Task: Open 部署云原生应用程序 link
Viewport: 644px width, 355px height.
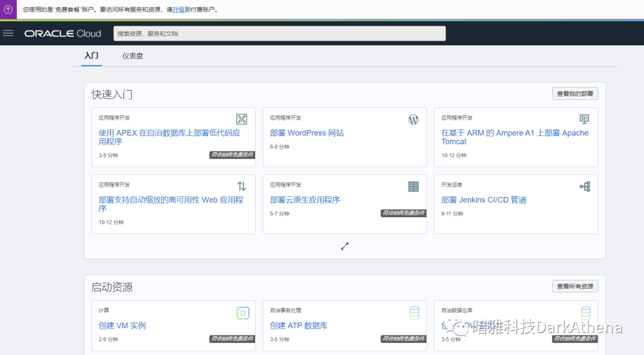Action: [x=305, y=200]
